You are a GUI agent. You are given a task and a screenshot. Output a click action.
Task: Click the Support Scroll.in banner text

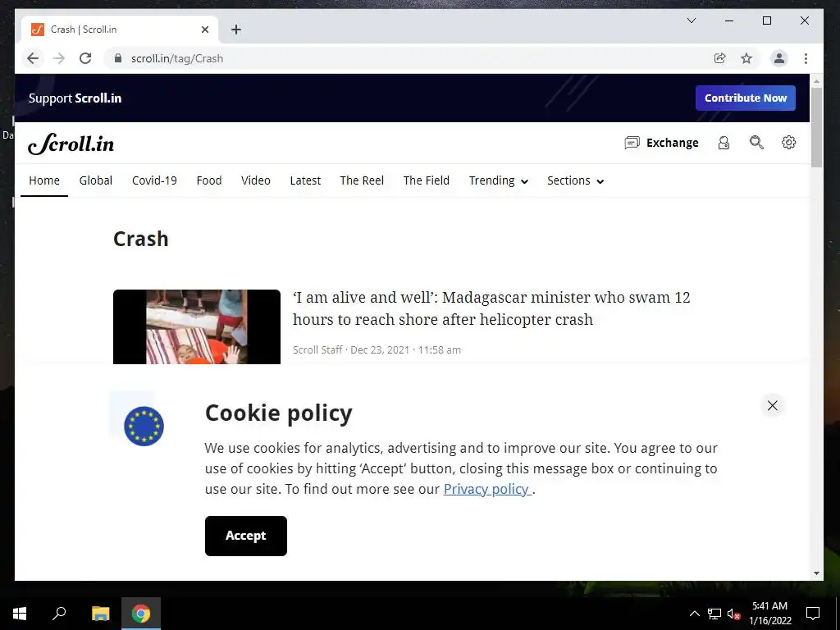pos(75,98)
